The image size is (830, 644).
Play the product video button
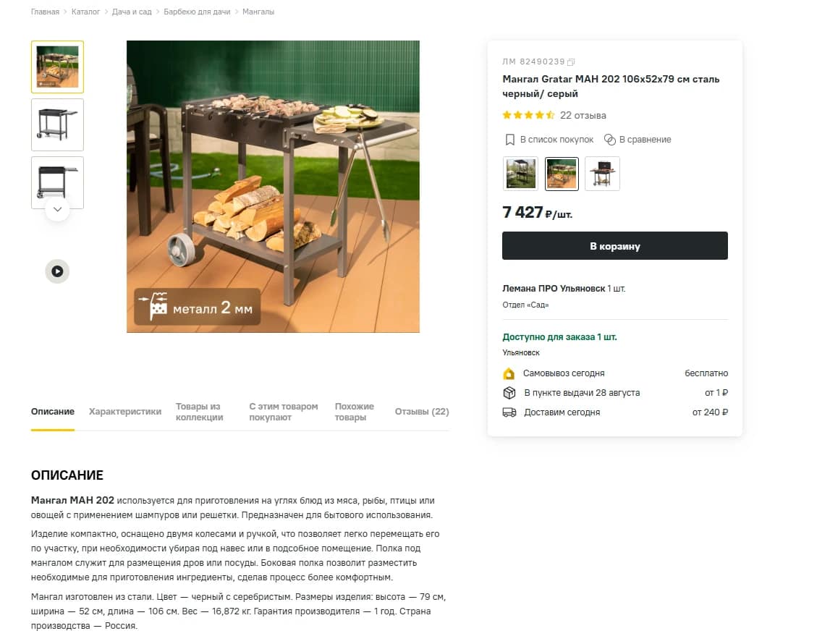click(x=57, y=271)
